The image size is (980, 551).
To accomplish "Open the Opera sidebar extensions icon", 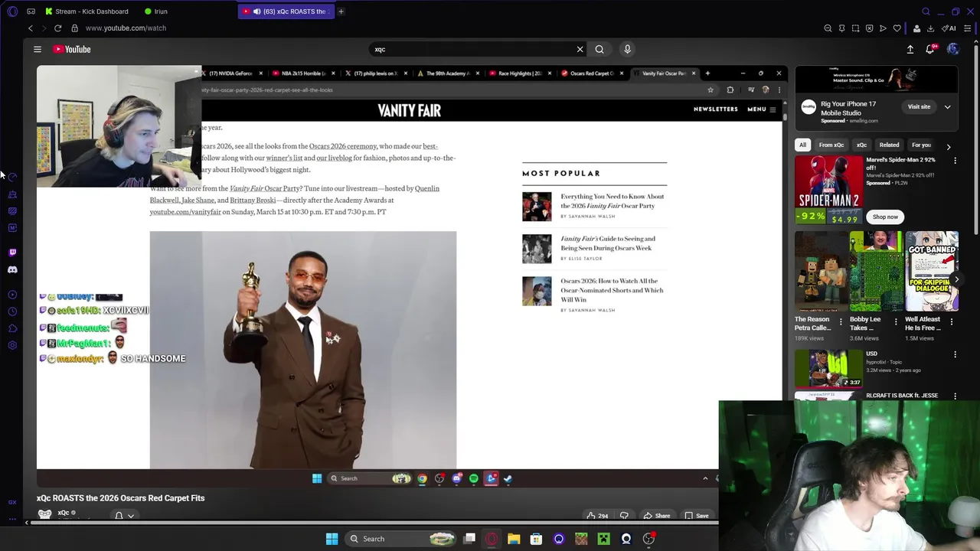I will (12, 328).
